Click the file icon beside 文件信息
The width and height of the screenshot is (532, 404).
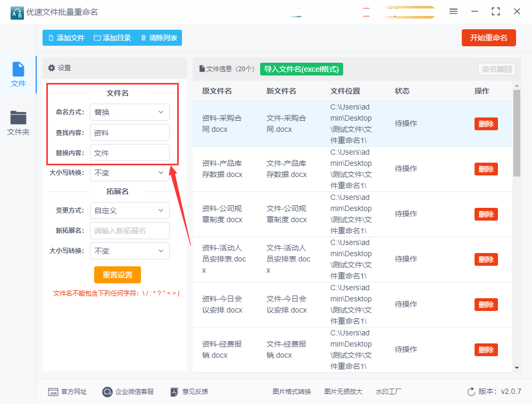point(202,69)
